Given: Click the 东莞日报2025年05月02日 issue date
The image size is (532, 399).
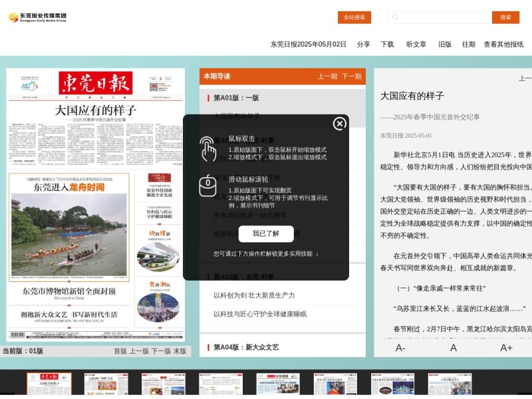Looking at the screenshot, I should coord(308,45).
